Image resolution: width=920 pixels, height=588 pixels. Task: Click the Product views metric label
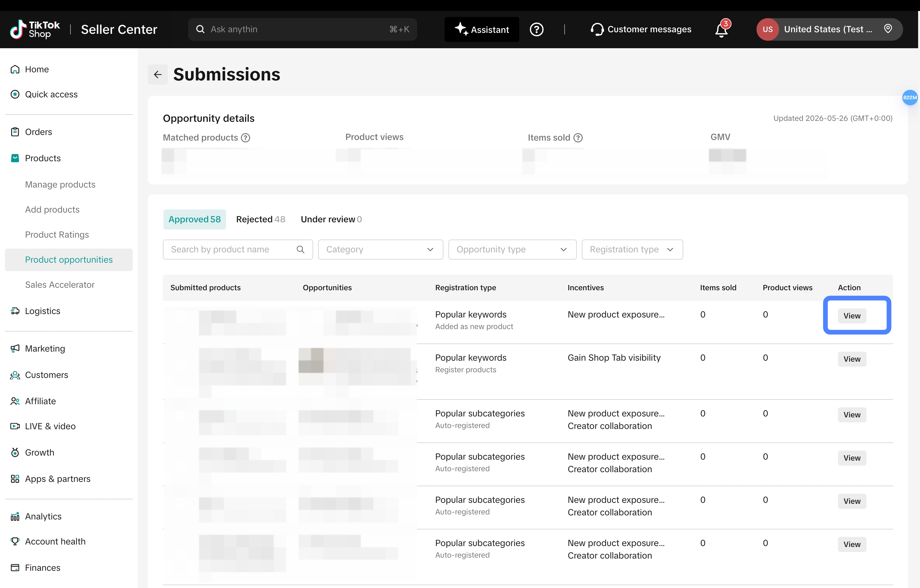(x=375, y=137)
